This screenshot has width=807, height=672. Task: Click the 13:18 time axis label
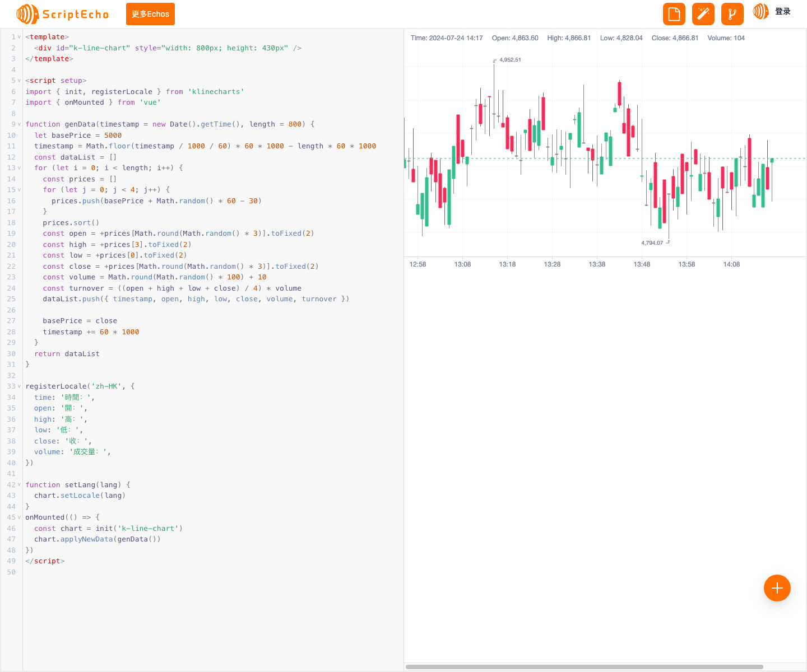(507, 264)
